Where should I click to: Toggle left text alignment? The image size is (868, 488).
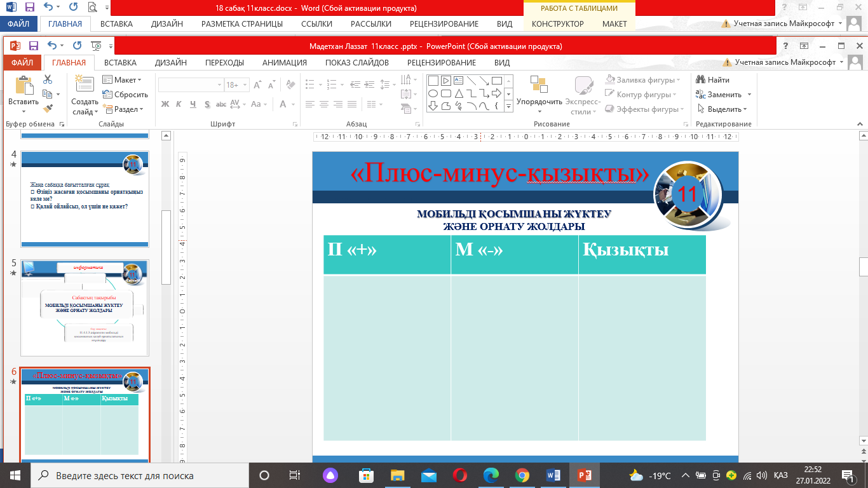click(x=309, y=104)
